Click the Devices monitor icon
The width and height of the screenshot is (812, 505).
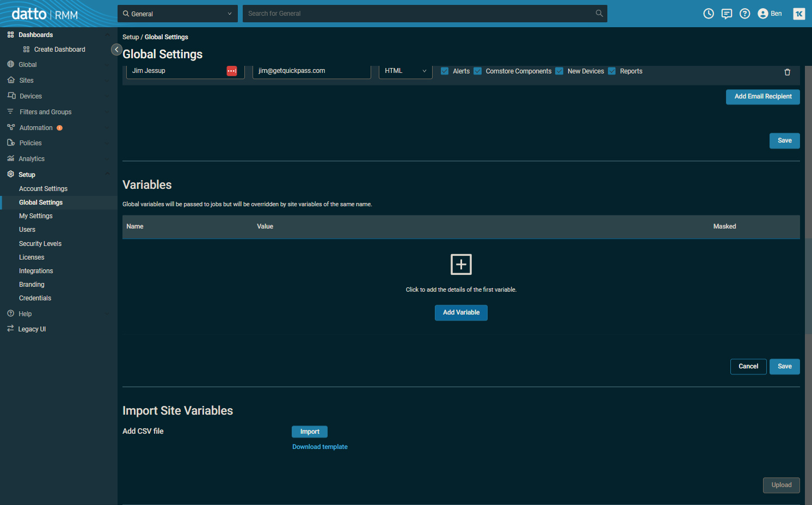(x=11, y=96)
